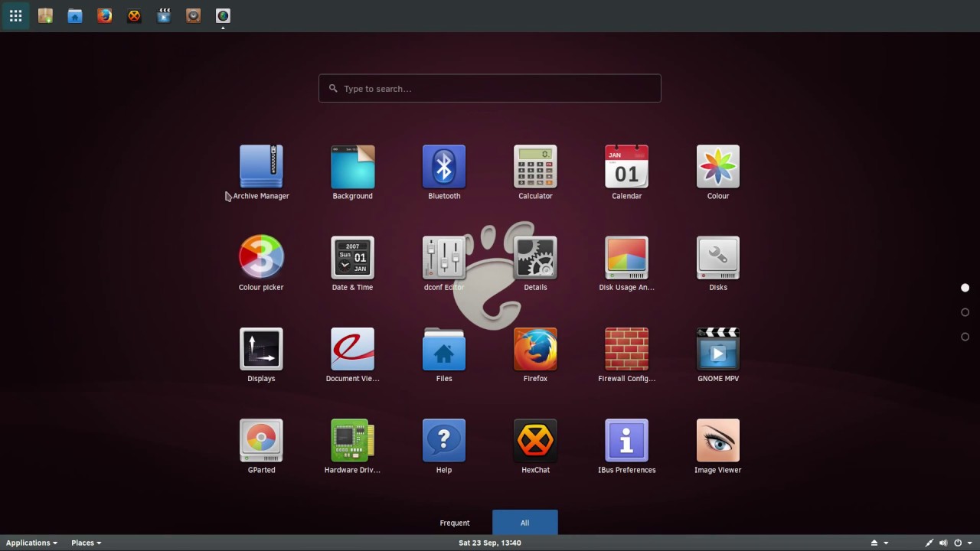
Task: Click the clapperboard media player icon in top dock
Action: pyautogui.click(x=164, y=15)
